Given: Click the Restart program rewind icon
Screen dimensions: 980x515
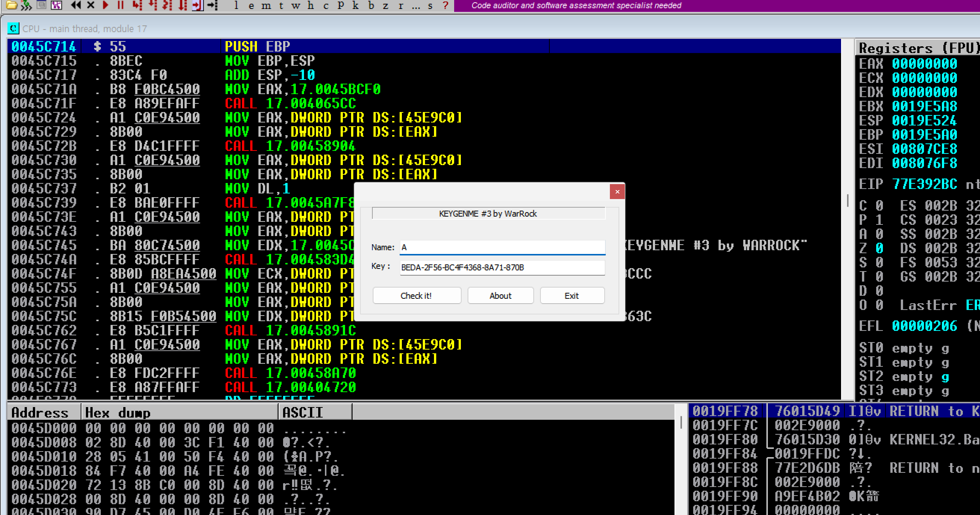Looking at the screenshot, I should click(x=76, y=5).
